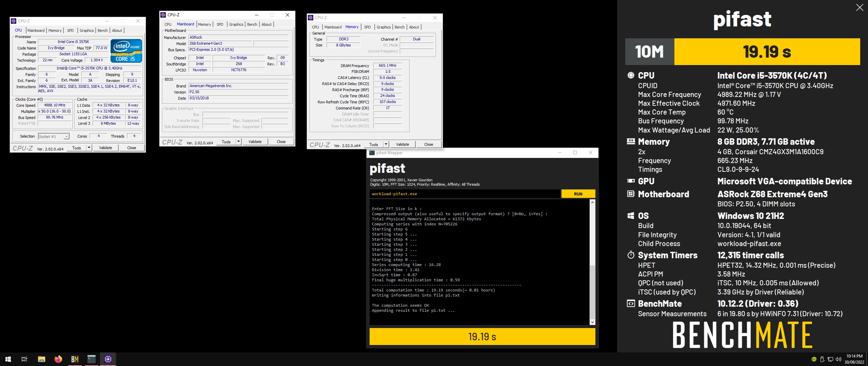868x366 pixels.
Task: Click the CPU chip icon in BenchMate panel
Action: pos(631,75)
